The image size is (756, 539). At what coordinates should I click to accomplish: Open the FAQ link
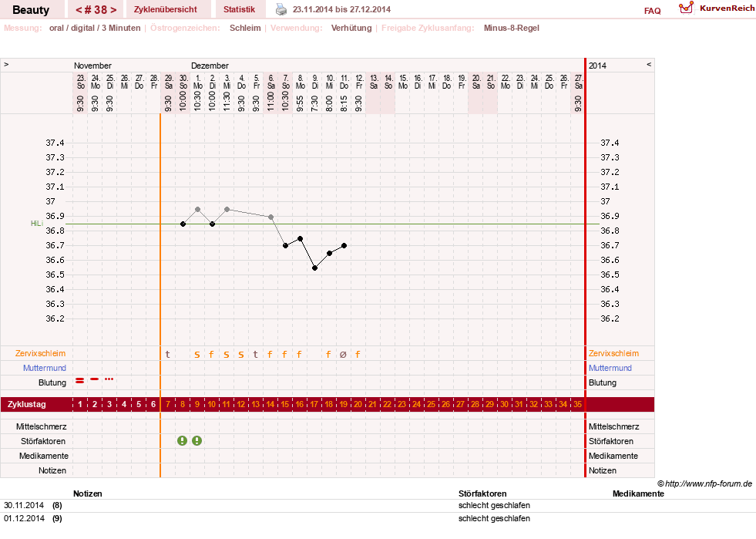(x=652, y=11)
